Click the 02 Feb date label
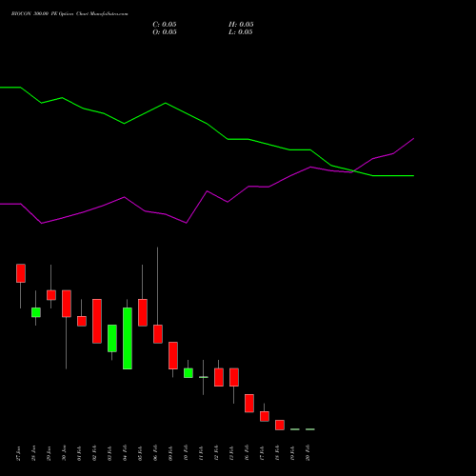The width and height of the screenshot is (476, 476). click(94, 453)
